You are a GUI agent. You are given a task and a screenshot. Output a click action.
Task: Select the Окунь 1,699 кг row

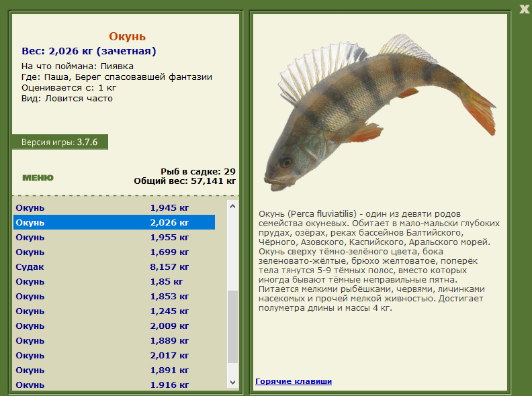click(114, 252)
